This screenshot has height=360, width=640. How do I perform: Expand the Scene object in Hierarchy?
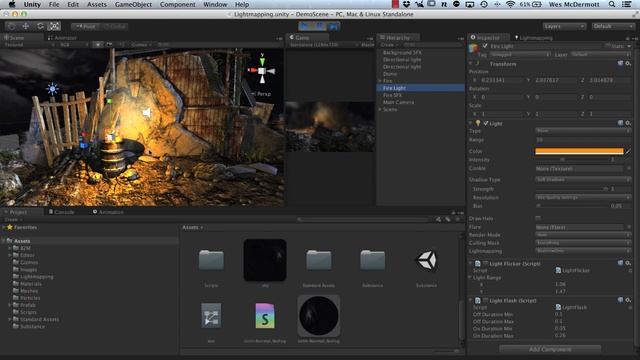pos(380,109)
